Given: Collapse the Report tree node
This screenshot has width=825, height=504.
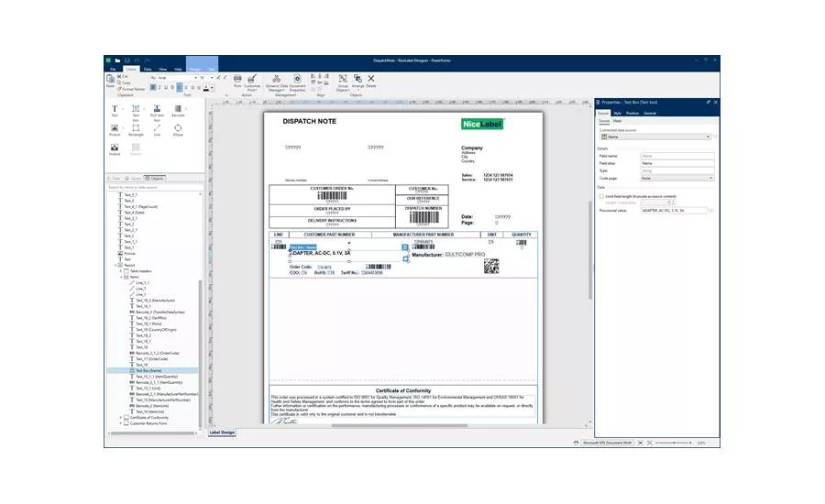Looking at the screenshot, I should pyautogui.click(x=115, y=265).
